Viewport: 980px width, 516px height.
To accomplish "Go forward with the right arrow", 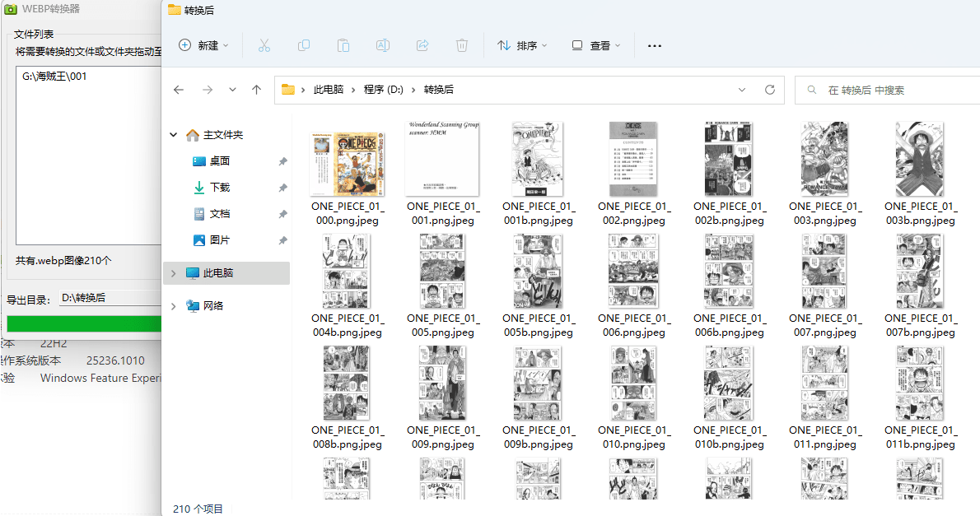I will pos(208,90).
